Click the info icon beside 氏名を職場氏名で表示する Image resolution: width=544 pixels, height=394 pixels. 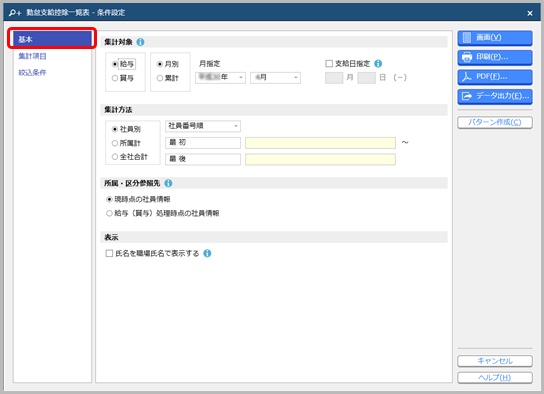point(207,254)
